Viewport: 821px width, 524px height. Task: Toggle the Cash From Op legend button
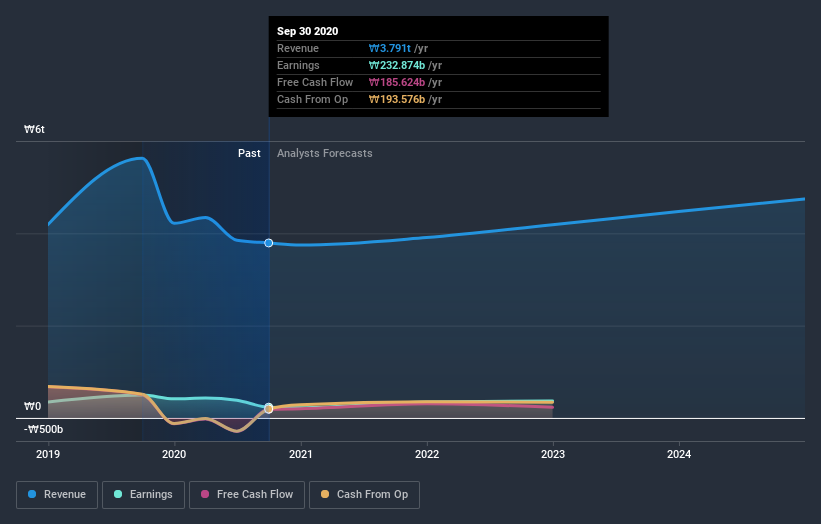(x=364, y=495)
